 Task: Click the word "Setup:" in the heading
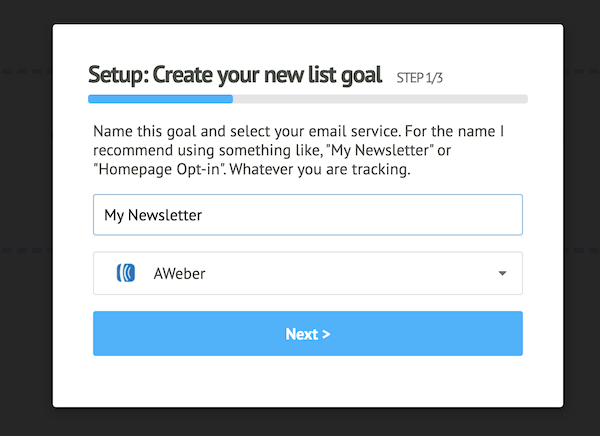tap(118, 75)
